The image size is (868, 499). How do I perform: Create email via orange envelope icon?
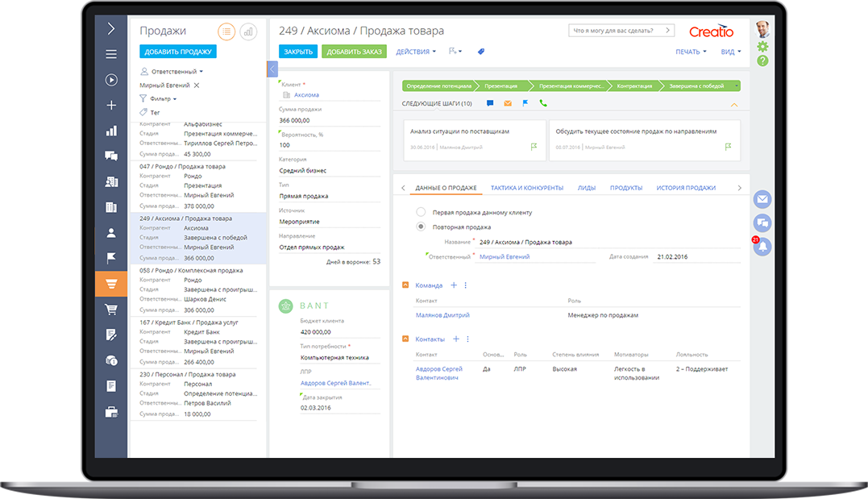point(508,103)
